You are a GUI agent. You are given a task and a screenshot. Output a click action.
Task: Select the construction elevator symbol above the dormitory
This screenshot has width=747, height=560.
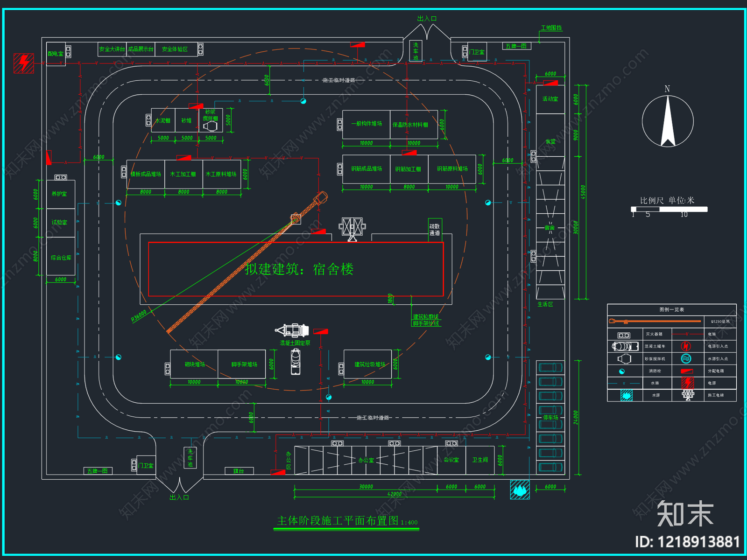tap(352, 228)
